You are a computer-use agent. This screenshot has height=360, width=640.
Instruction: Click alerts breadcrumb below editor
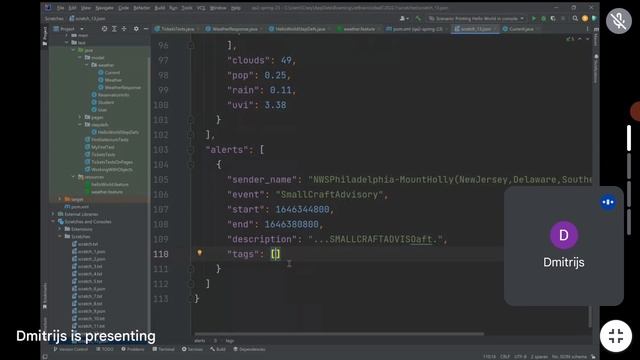(x=200, y=340)
